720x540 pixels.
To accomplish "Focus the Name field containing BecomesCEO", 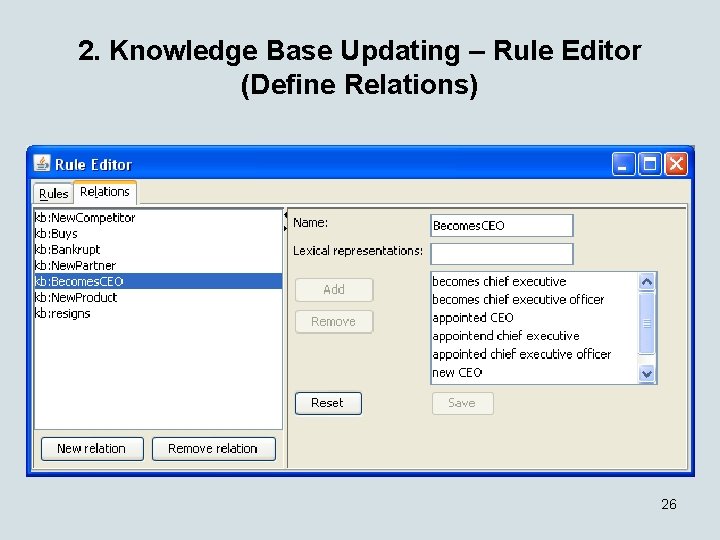I will 501,225.
